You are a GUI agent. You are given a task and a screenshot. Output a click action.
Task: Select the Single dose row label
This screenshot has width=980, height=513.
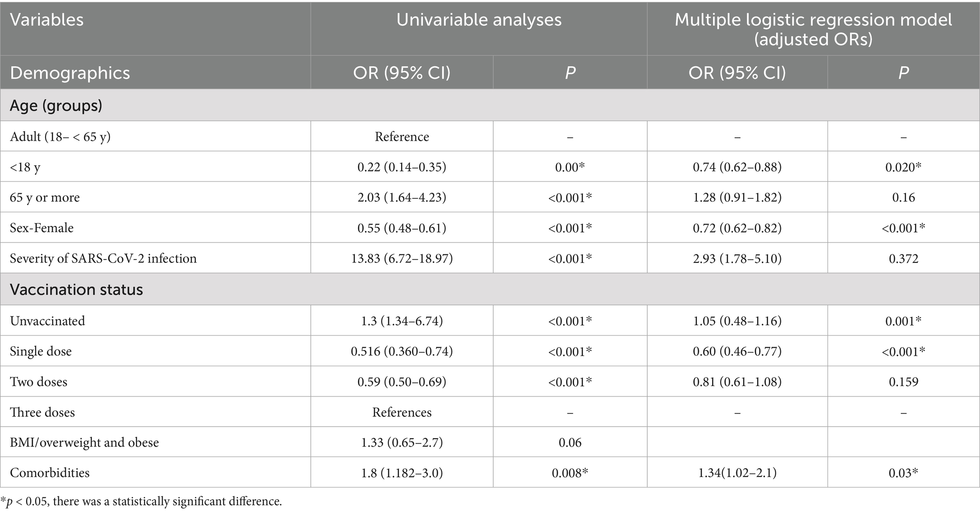pyautogui.click(x=41, y=351)
